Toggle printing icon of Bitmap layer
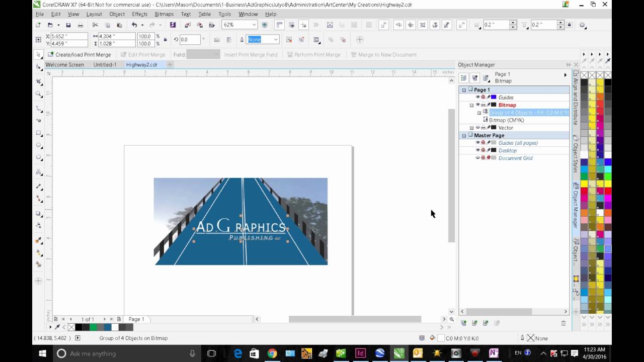The height and width of the screenshot is (362, 644). click(483, 105)
